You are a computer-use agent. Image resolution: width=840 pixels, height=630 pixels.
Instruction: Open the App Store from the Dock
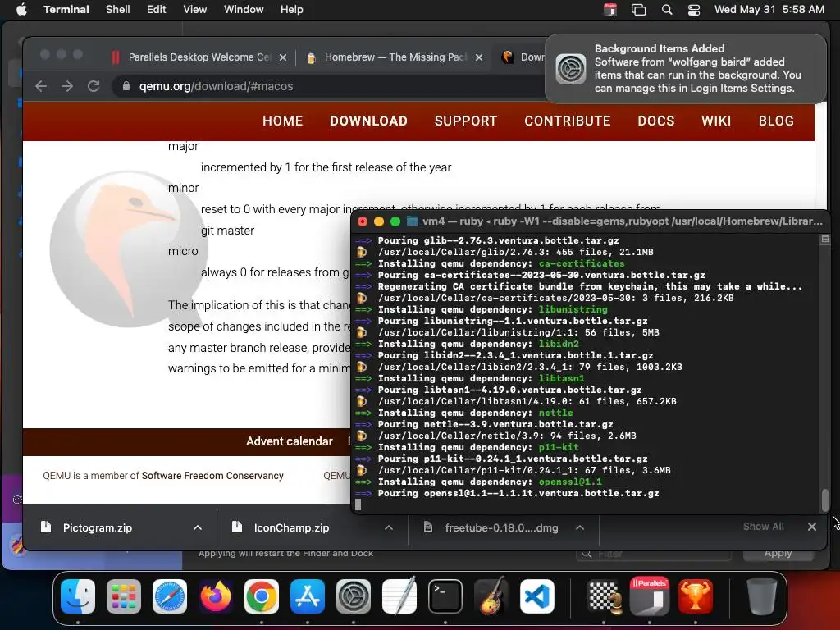308,596
